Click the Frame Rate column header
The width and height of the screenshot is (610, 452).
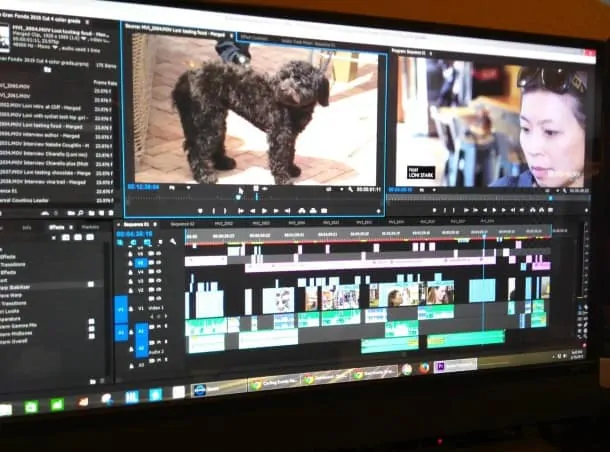point(105,82)
